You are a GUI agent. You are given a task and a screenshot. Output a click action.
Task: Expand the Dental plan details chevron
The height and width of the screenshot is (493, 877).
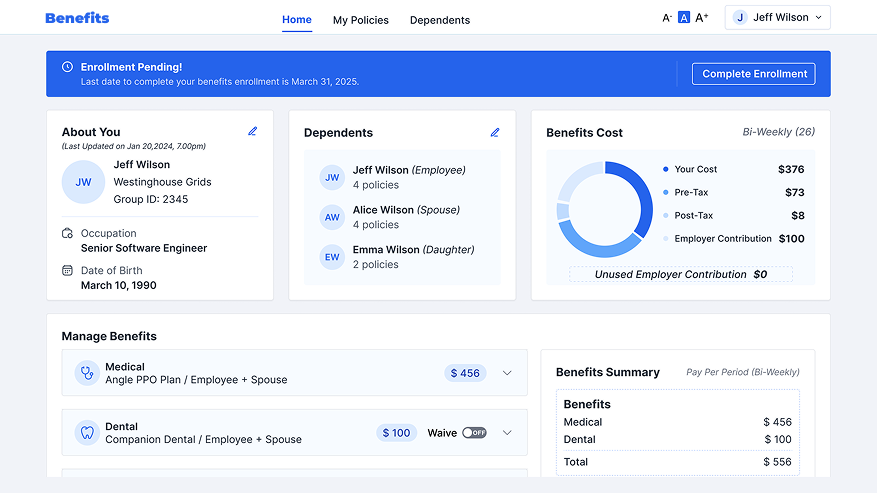507,433
